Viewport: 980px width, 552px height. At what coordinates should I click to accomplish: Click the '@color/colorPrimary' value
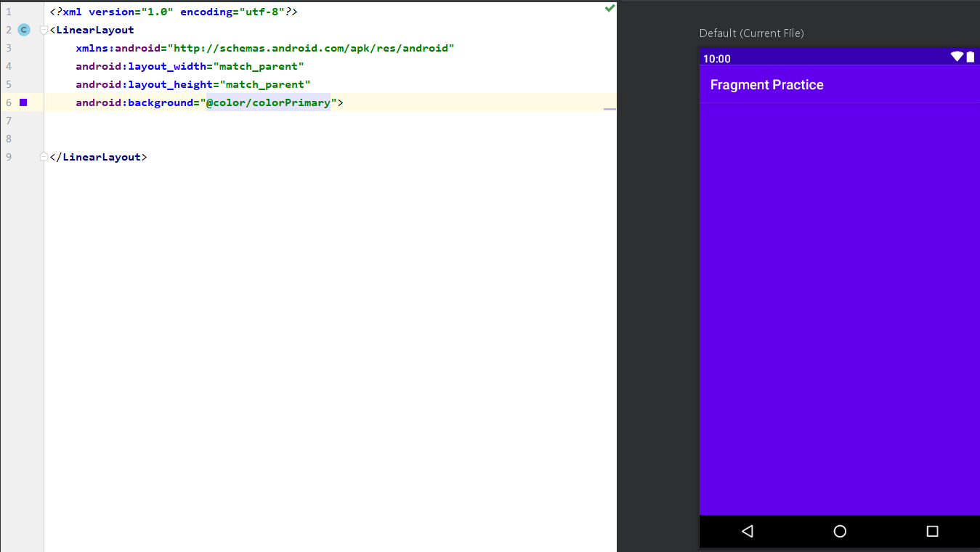click(268, 102)
